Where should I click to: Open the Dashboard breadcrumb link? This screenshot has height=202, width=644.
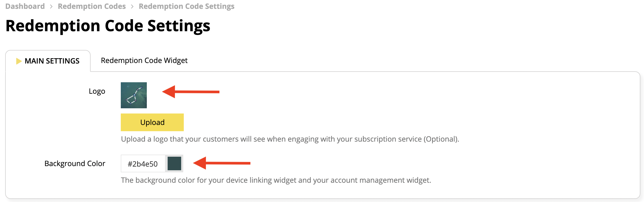[25, 6]
